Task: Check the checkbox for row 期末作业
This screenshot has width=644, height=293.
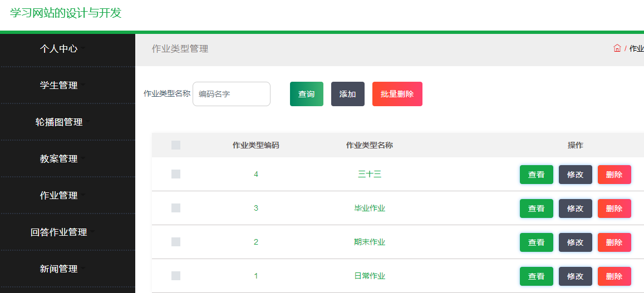Action: (176, 242)
